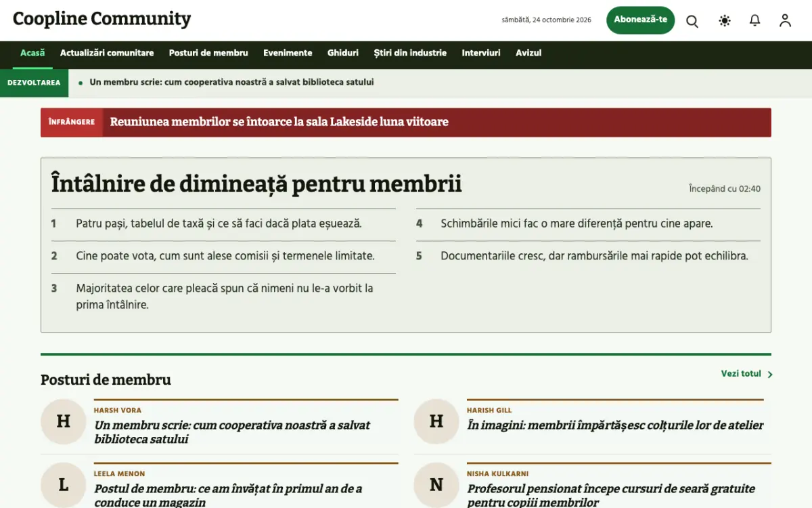
Task: Open Postul de membru primul an post
Action: 228,495
